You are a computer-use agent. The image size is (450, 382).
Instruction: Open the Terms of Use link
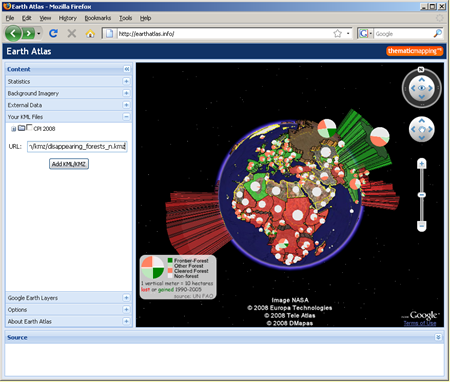point(420,323)
